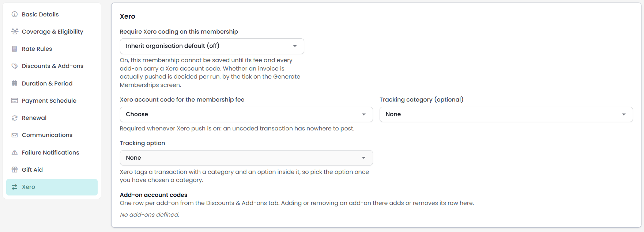Viewport: 644px width, 232px height.
Task: Open the Require Xero coding dropdown
Action: point(212,46)
